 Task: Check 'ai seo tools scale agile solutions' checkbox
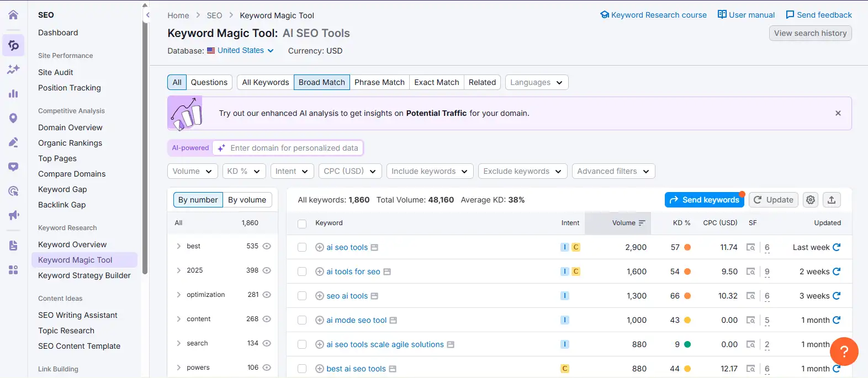(x=302, y=344)
